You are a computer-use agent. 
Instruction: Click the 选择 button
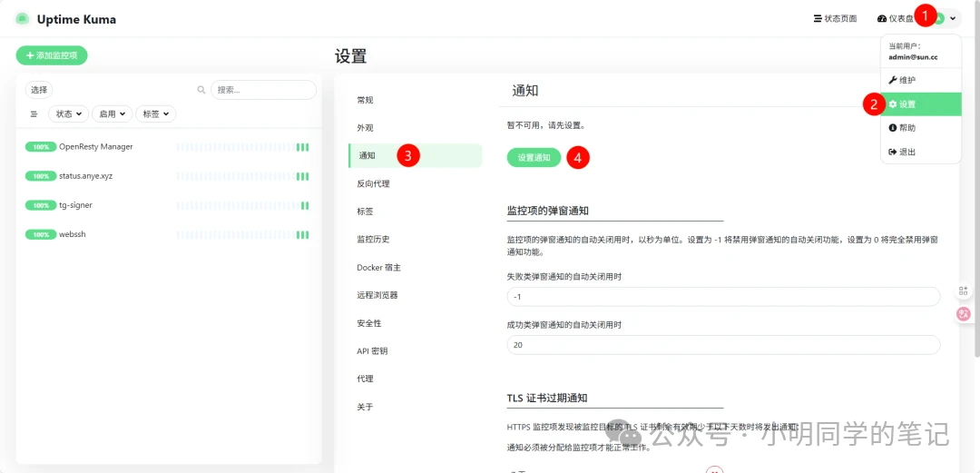(x=39, y=90)
